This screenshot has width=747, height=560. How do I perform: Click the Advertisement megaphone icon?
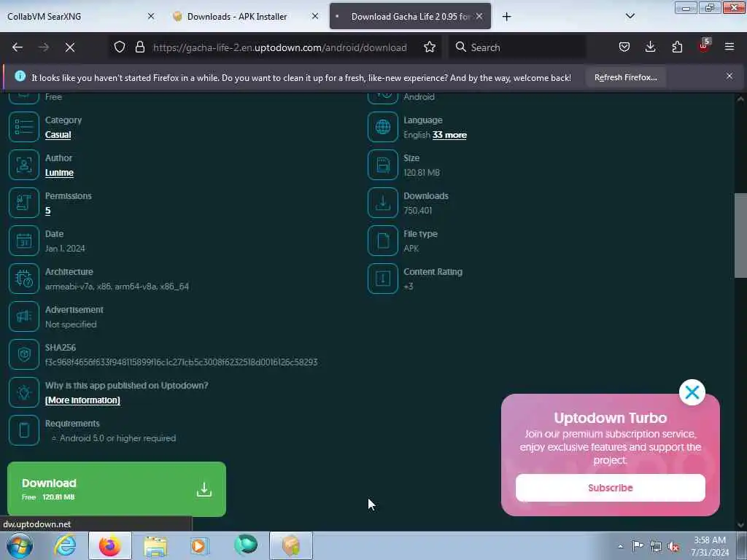click(24, 316)
